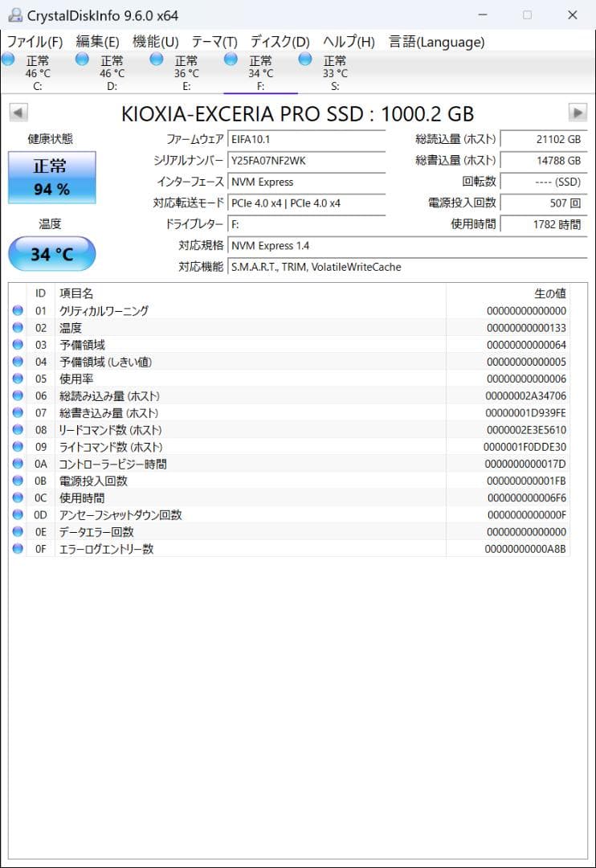Click status orb for 使用率 row

pyautogui.click(x=18, y=379)
